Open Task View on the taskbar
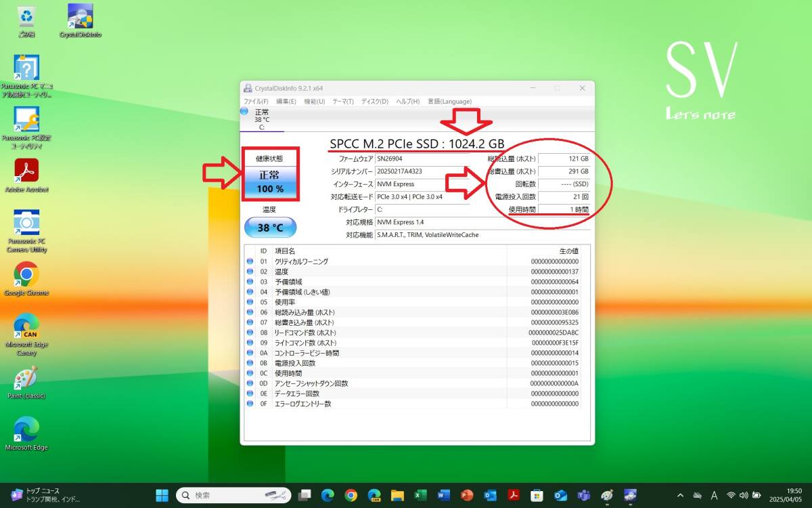 304,495
